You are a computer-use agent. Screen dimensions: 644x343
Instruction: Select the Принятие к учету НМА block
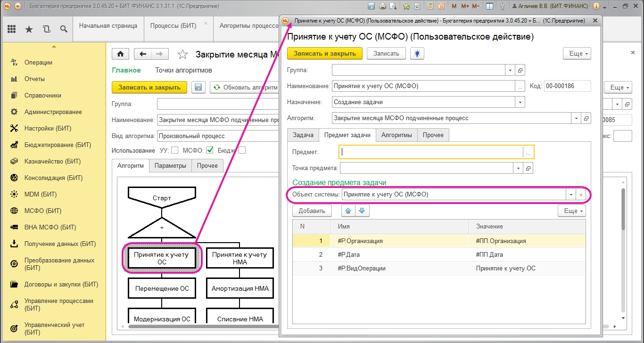click(240, 258)
